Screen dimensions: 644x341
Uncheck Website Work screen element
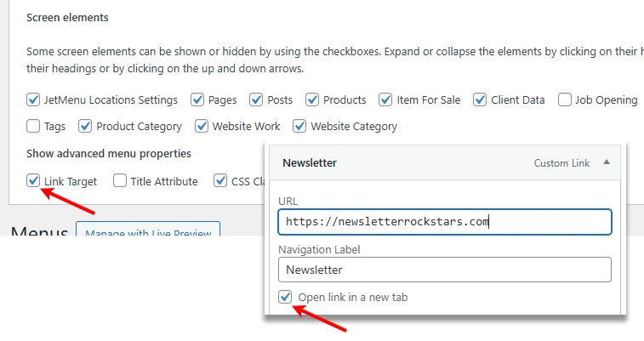202,126
